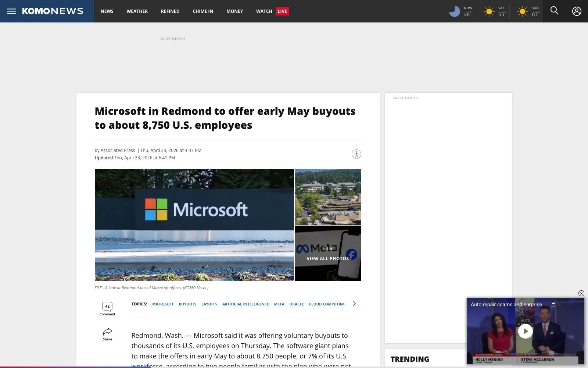The height and width of the screenshot is (368, 588).
Task: Play the Auto repair scams video
Action: click(x=526, y=331)
